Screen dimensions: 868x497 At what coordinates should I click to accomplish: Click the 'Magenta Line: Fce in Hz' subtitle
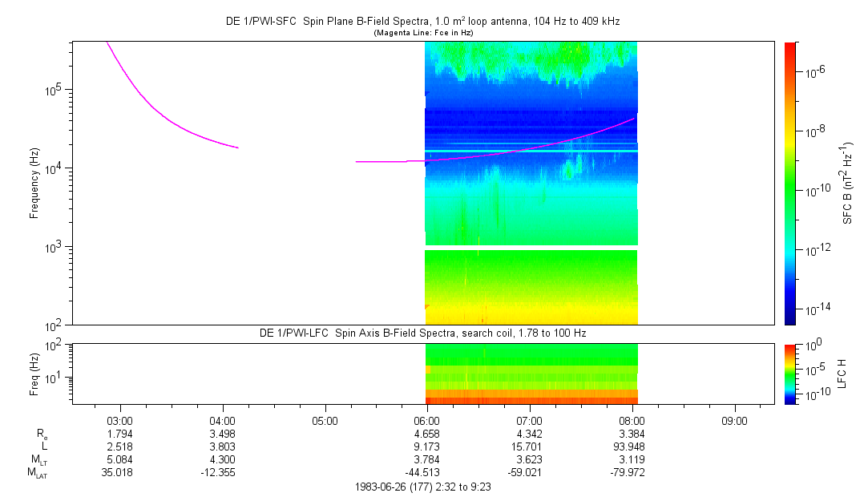[x=423, y=33]
